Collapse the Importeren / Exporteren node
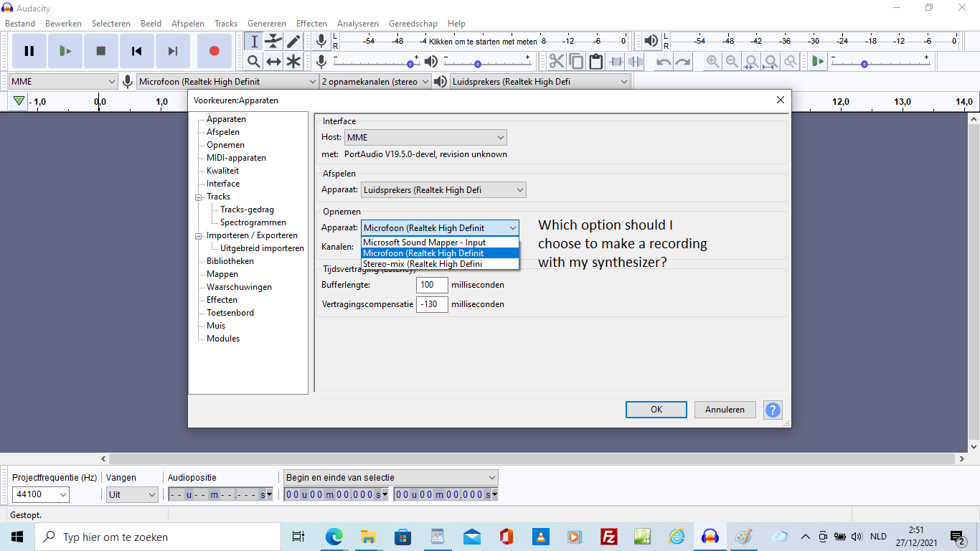The width and height of the screenshot is (980, 551). click(199, 235)
